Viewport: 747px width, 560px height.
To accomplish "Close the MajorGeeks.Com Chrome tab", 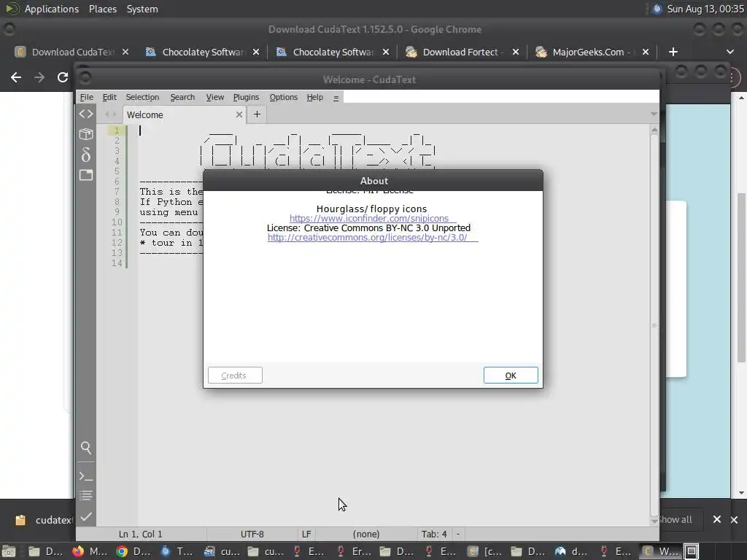I will pyautogui.click(x=646, y=52).
